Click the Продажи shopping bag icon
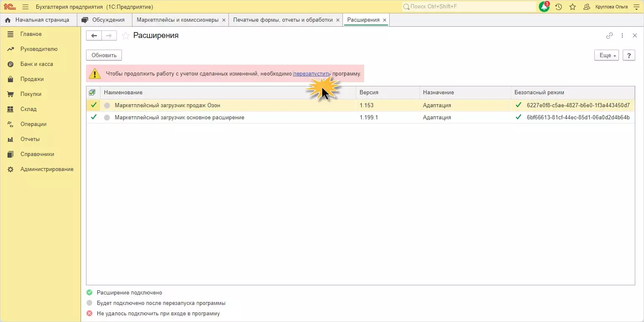The height and width of the screenshot is (322, 644). pyautogui.click(x=10, y=79)
